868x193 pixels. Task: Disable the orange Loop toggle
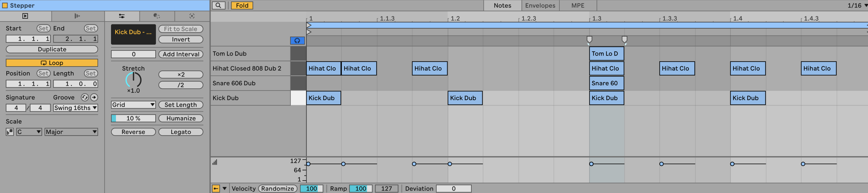pos(52,63)
